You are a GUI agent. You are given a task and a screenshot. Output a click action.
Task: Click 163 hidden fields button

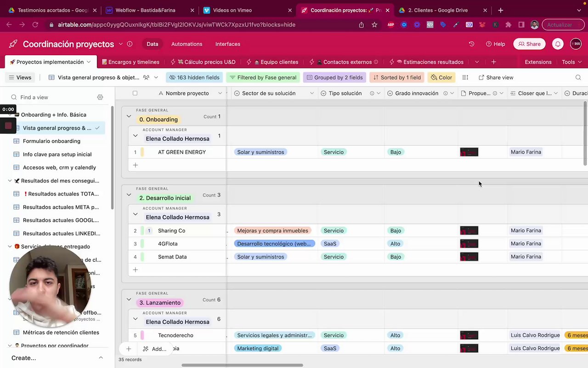(194, 78)
